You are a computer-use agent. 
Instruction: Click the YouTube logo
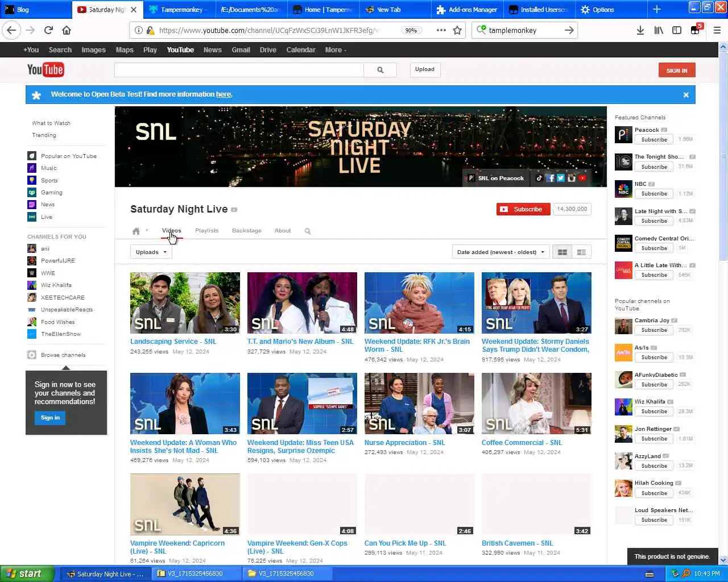(x=45, y=69)
